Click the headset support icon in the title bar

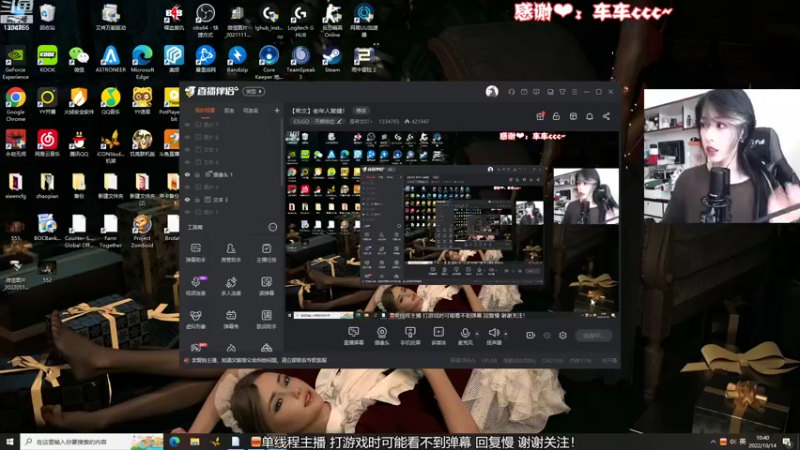[x=512, y=92]
